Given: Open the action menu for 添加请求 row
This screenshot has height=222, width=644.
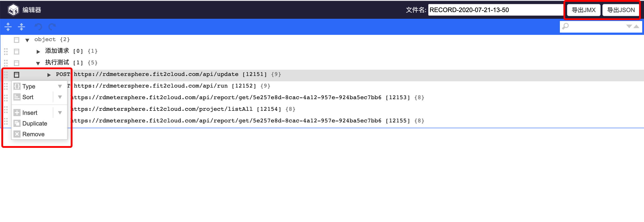Looking at the screenshot, I should click(x=17, y=52).
